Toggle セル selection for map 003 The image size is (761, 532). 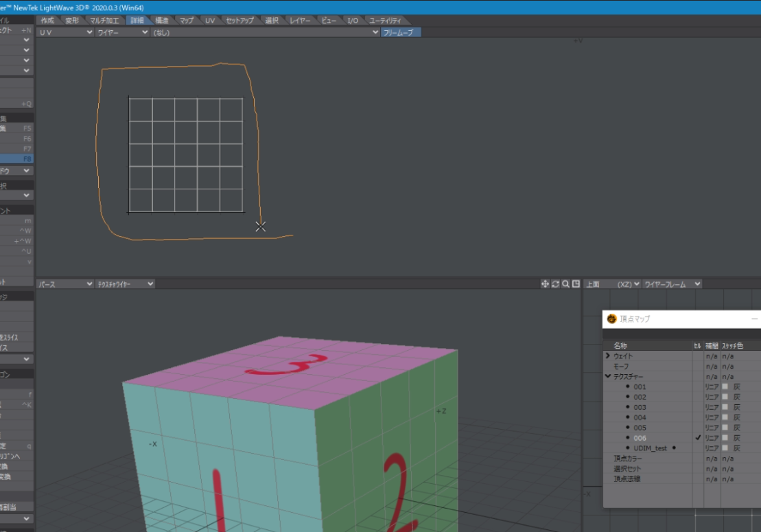698,407
